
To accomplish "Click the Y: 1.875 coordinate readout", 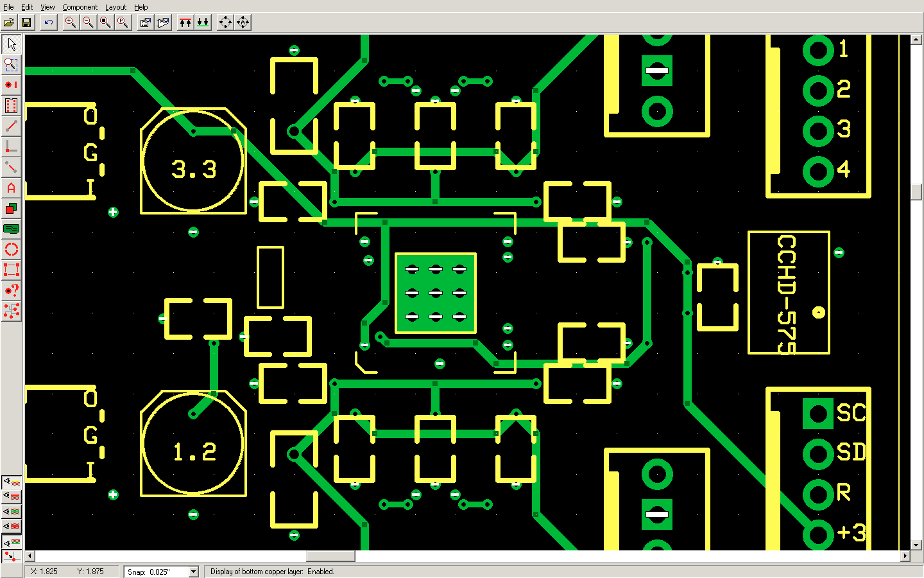I will pos(90,572).
